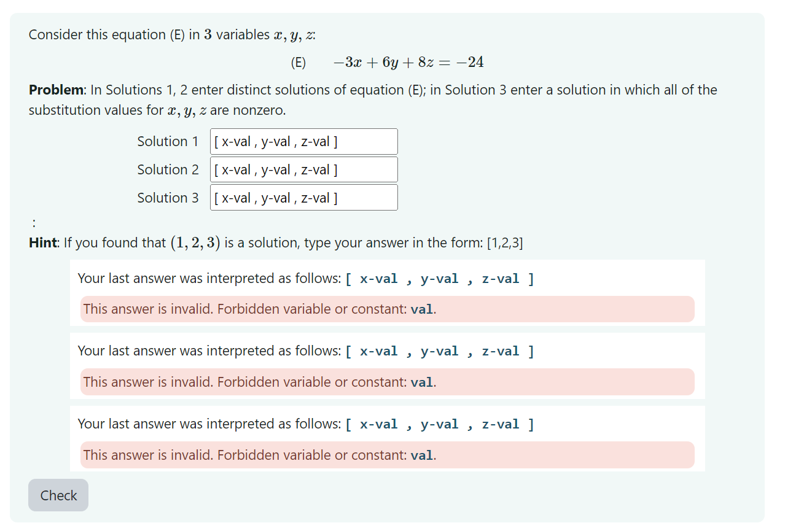Click the third interpreted answer feedback line
812x531 pixels.
pyautogui.click(x=305, y=424)
